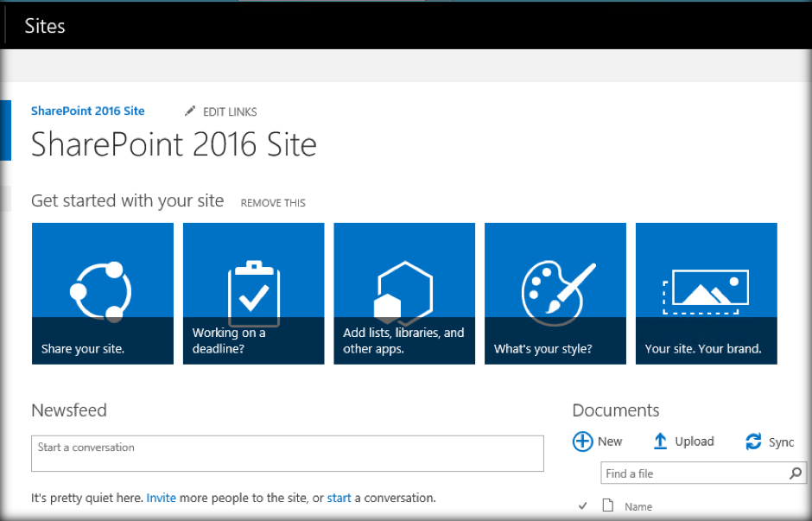Click the Upload arrow icon
Viewport: 812px width, 521px height.
pos(660,442)
